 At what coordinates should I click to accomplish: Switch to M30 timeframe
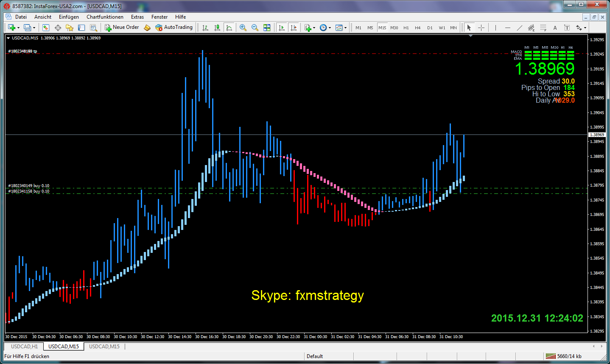(394, 28)
